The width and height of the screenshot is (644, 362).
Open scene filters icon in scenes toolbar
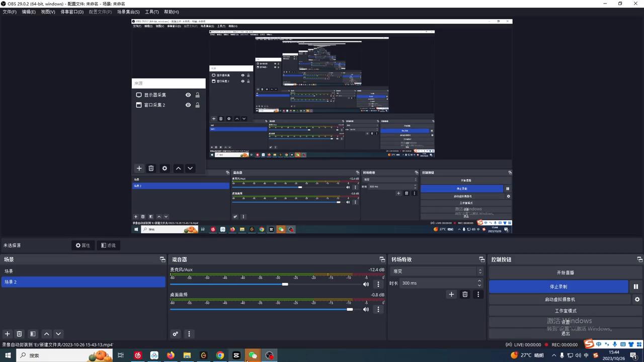(33, 334)
